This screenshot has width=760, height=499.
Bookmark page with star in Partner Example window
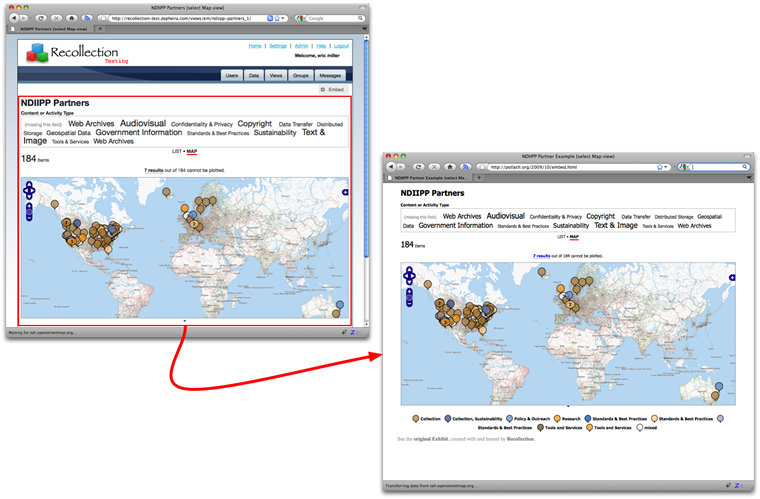coord(659,167)
